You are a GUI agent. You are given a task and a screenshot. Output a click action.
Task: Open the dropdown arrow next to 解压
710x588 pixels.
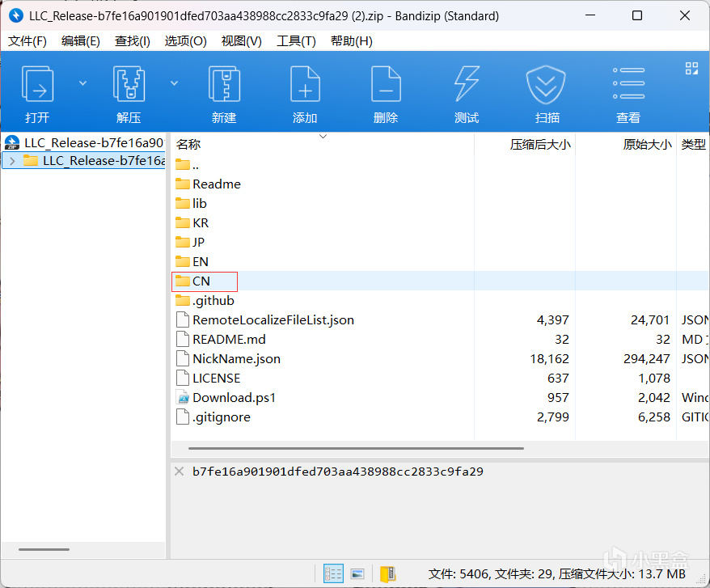click(174, 83)
